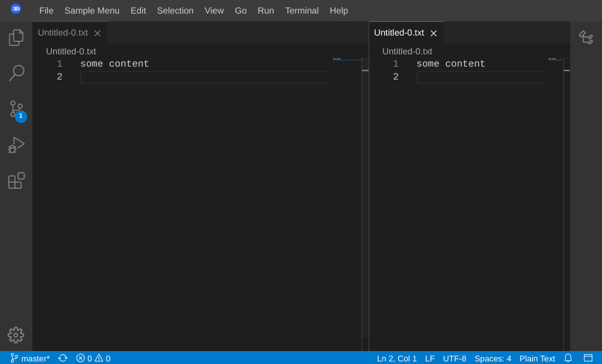Change Spaces: 4 indentation setting
602x364 pixels.
coord(493,358)
